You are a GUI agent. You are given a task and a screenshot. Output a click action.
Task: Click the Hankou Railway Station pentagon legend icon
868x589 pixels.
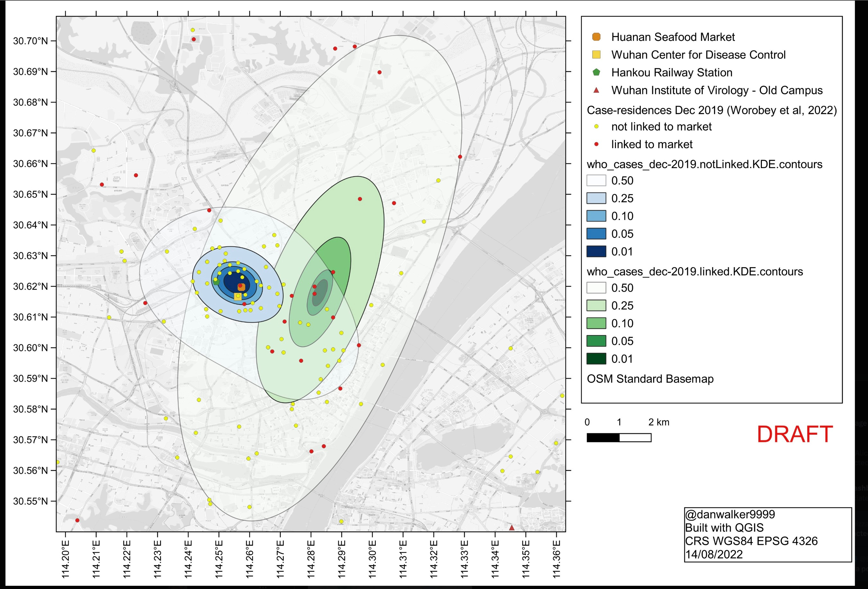596,72
